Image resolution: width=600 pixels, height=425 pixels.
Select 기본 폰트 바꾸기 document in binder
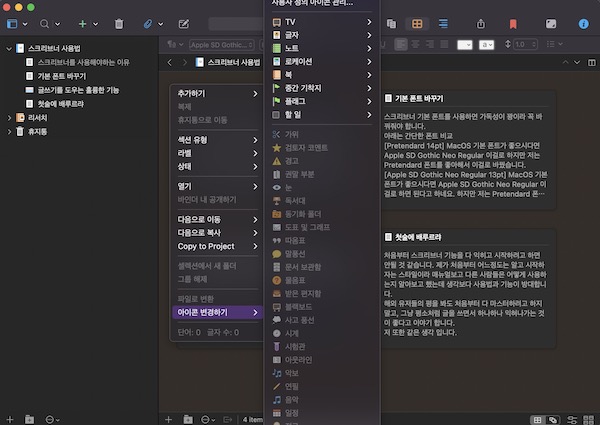click(62, 76)
